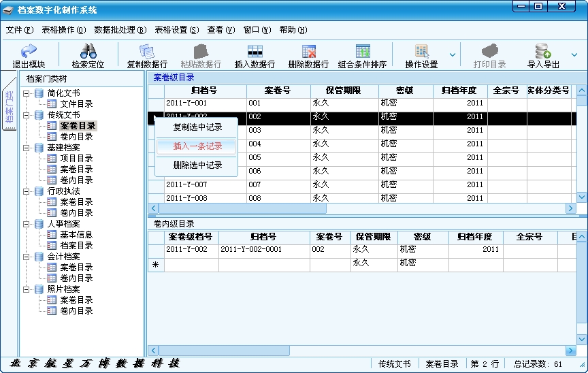Open the 表格操作 menu
This screenshot has height=373, width=588.
(x=63, y=30)
